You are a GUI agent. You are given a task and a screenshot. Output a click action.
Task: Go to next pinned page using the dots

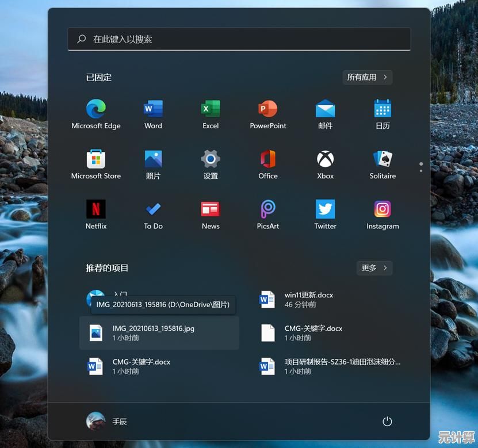(x=421, y=171)
